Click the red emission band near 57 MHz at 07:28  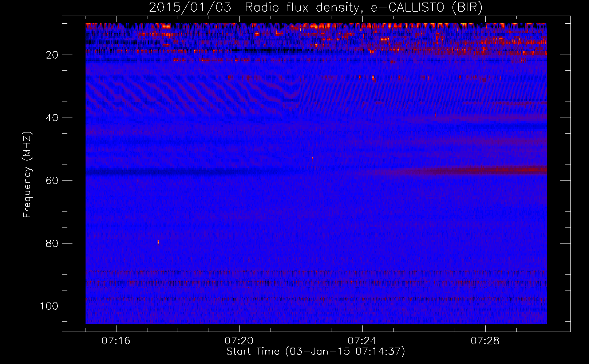click(x=486, y=170)
